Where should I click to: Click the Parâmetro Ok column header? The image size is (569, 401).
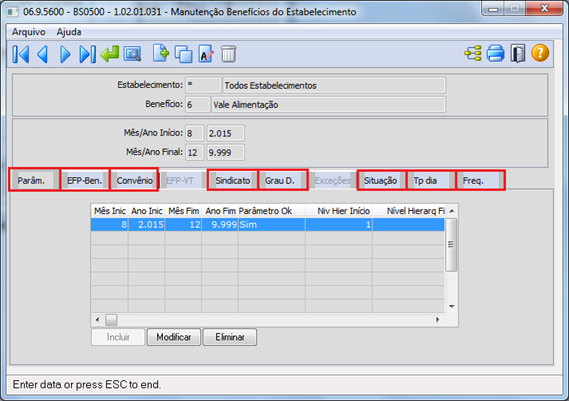(x=272, y=211)
